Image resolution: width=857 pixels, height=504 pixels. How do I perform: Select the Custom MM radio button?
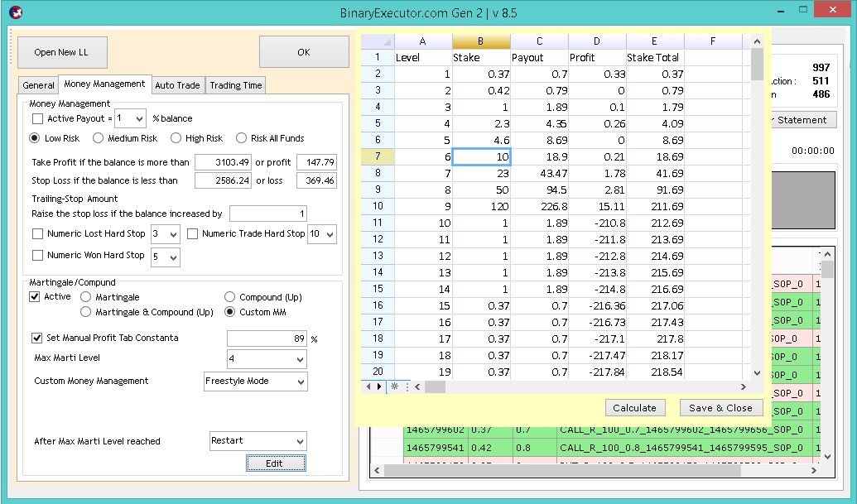229,312
